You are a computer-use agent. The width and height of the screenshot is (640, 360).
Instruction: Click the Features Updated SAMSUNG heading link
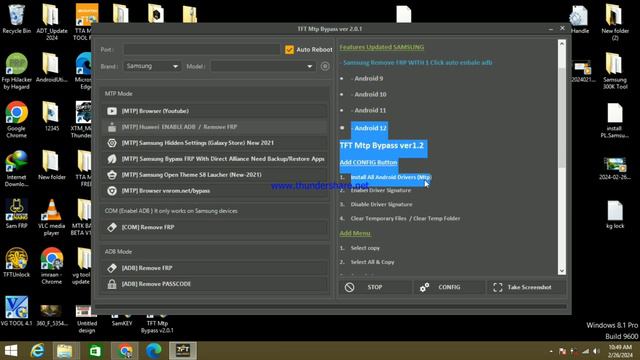coord(382,47)
